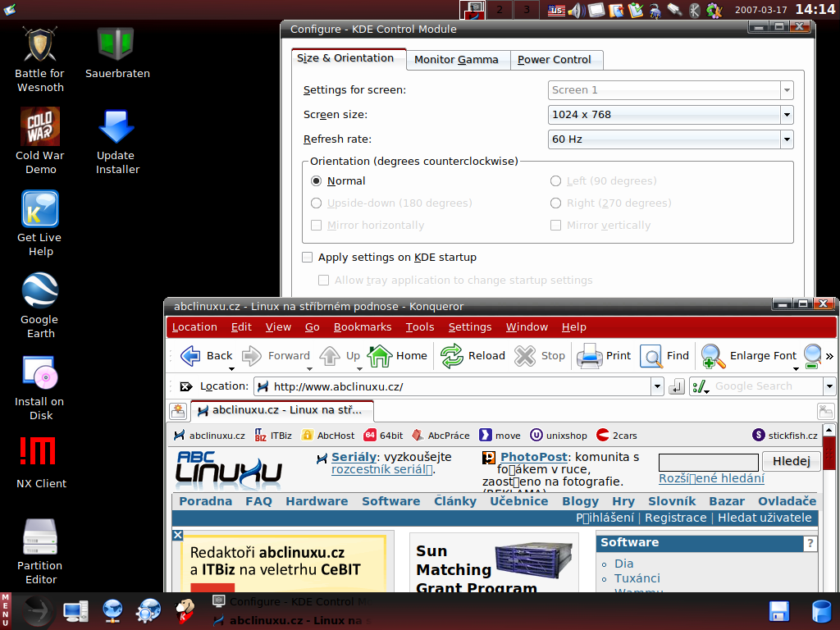This screenshot has height=630, width=840.
Task: Expand the Google Search field dropdown
Action: (x=829, y=386)
